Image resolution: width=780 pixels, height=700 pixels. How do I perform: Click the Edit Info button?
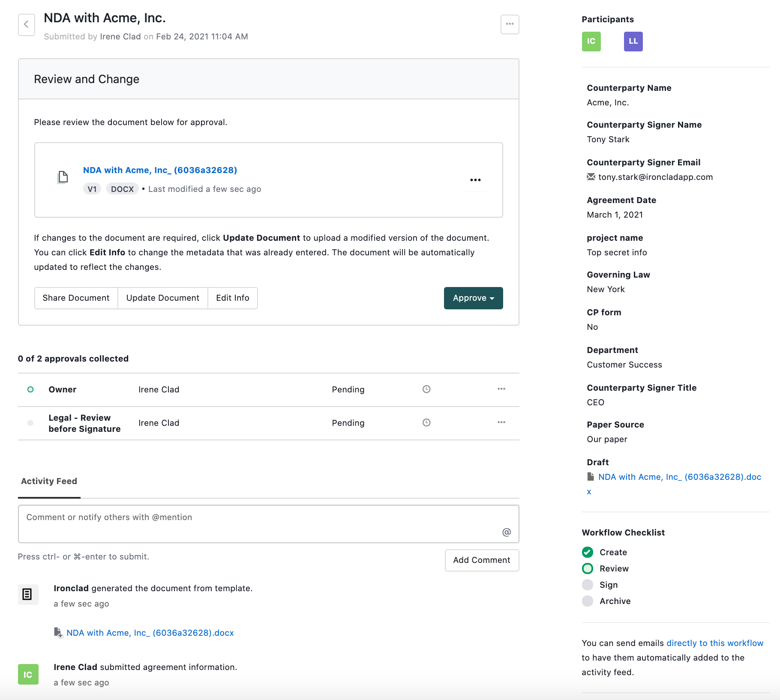pos(232,298)
